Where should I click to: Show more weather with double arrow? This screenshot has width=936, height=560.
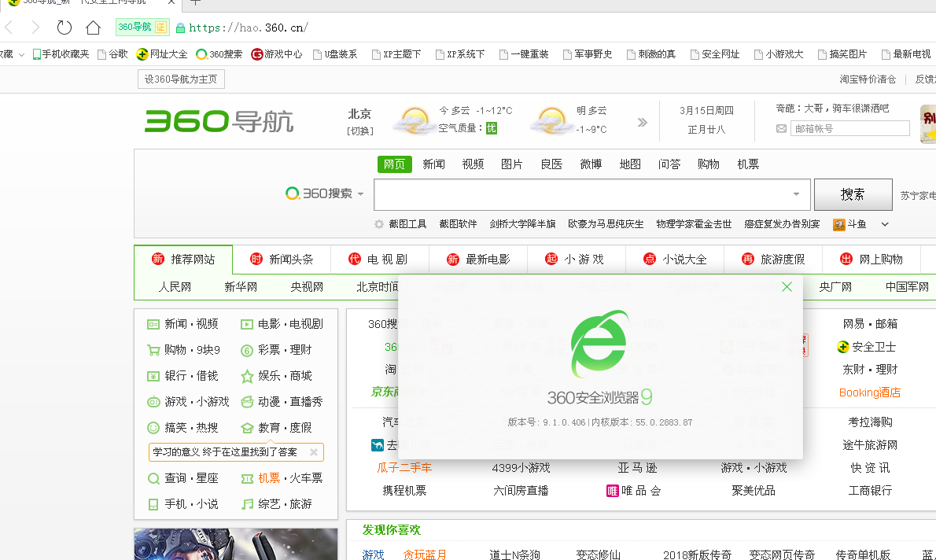point(643,123)
